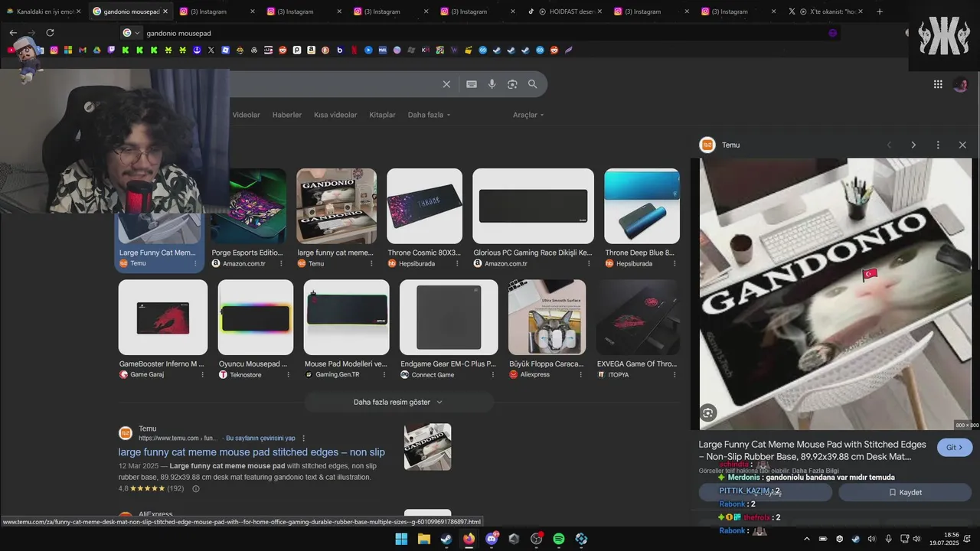The image size is (980, 551).
Task: Show next image in Temu preview panel
Action: [x=913, y=145]
